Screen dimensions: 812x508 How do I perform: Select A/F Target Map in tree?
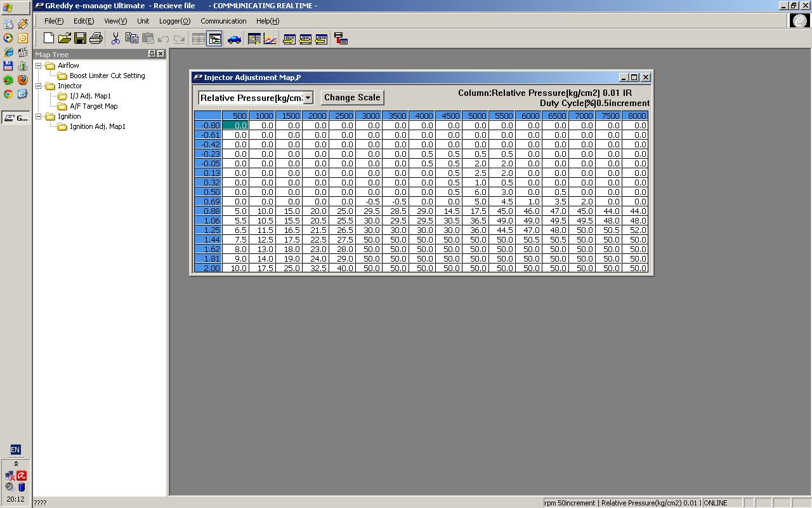93,106
